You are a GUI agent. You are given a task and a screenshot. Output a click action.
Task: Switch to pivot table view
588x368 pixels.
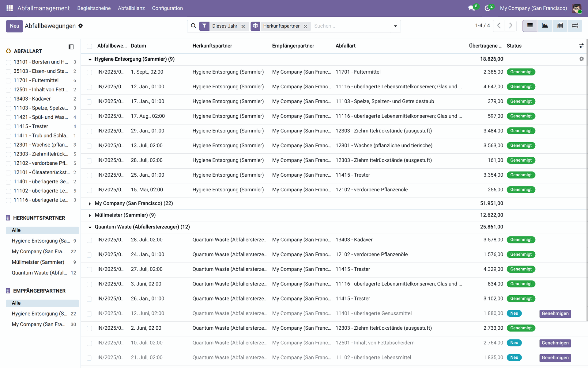pyautogui.click(x=560, y=26)
